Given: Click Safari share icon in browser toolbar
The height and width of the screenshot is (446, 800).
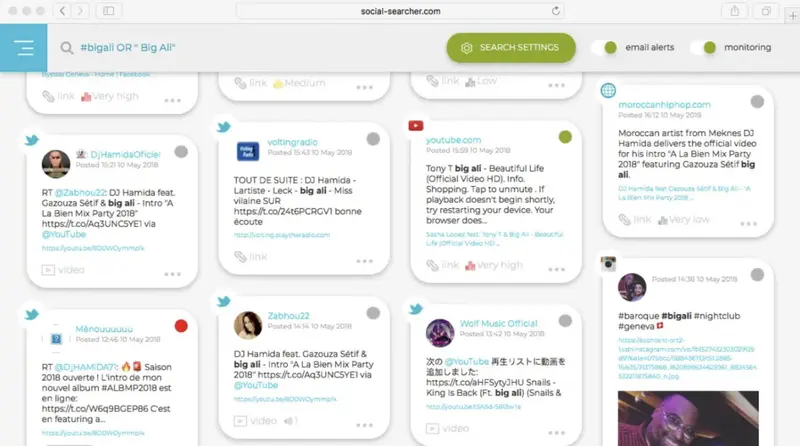Looking at the screenshot, I should pos(735,10).
